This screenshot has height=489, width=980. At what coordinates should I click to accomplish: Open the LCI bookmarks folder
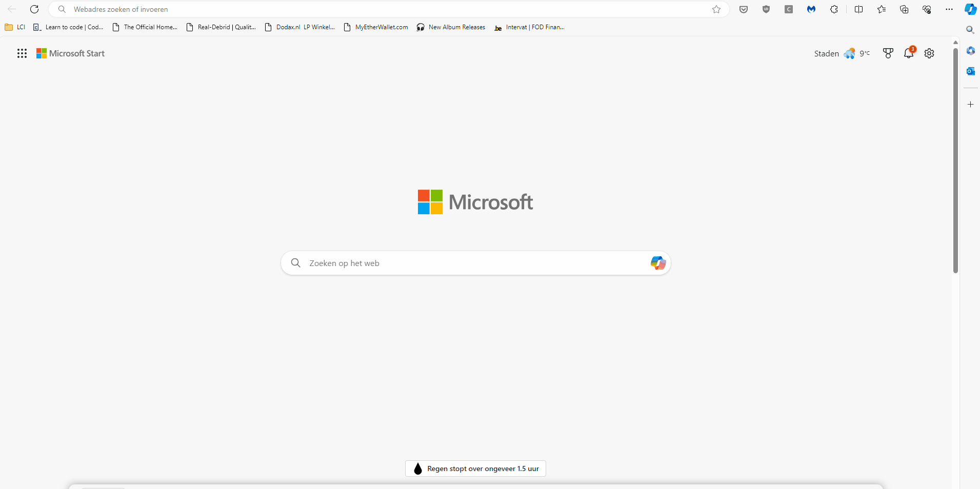pyautogui.click(x=15, y=27)
